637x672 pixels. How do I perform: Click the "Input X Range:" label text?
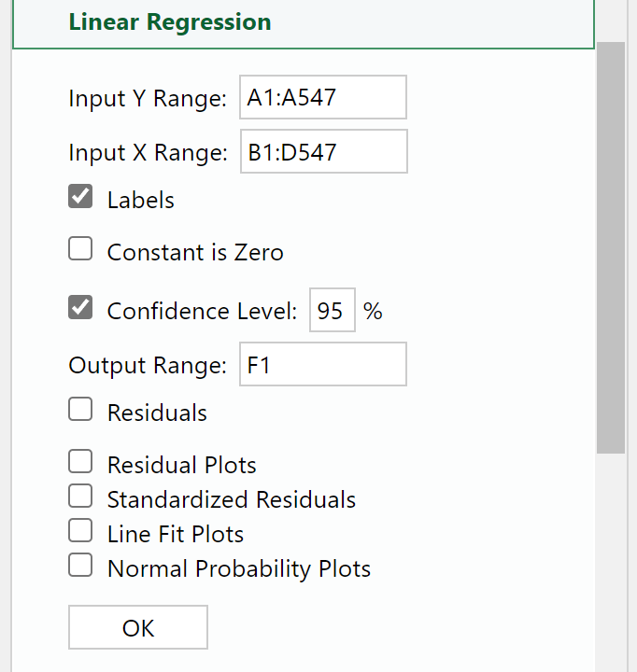(148, 153)
